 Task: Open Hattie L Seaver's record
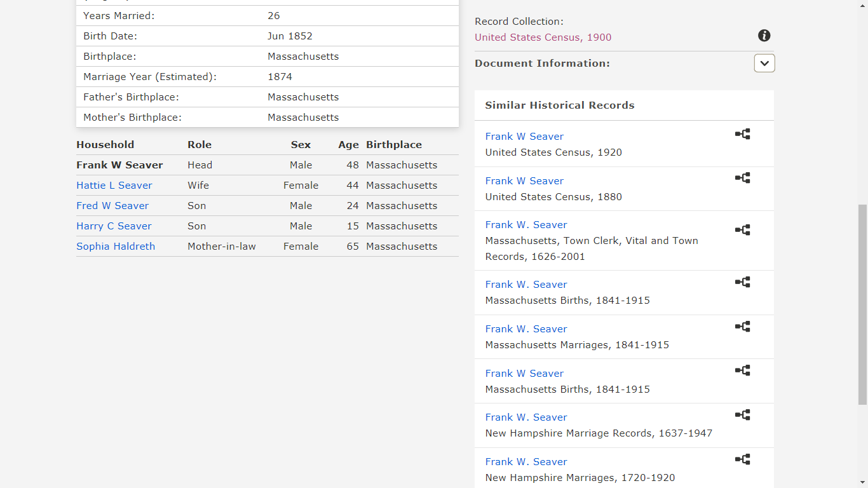[114, 185]
